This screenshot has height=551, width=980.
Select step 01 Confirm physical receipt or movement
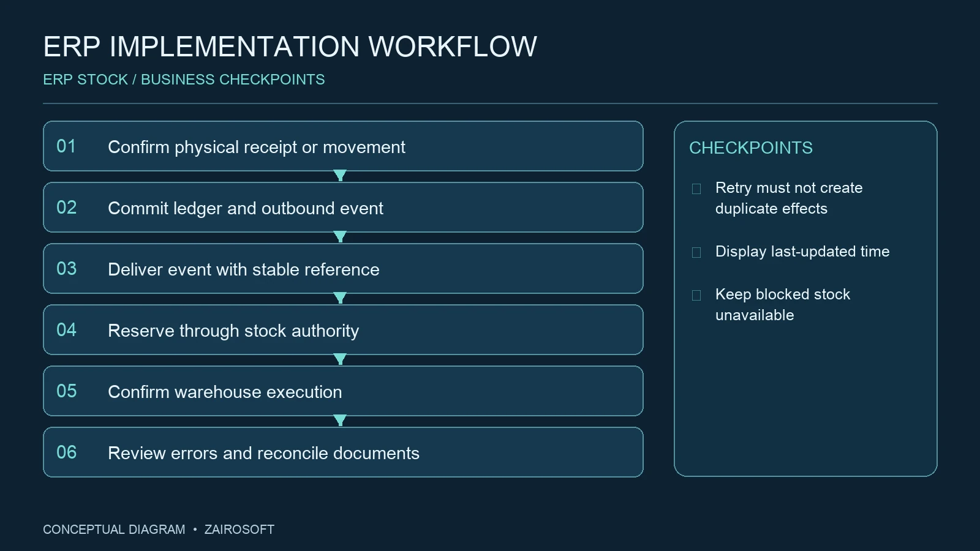343,146
